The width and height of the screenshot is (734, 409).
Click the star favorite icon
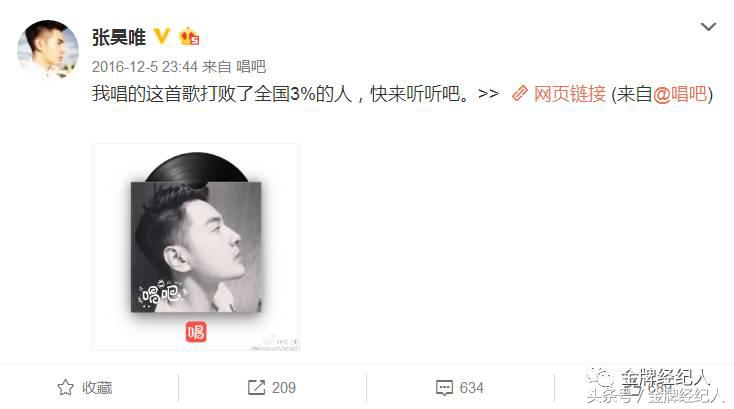(66, 387)
